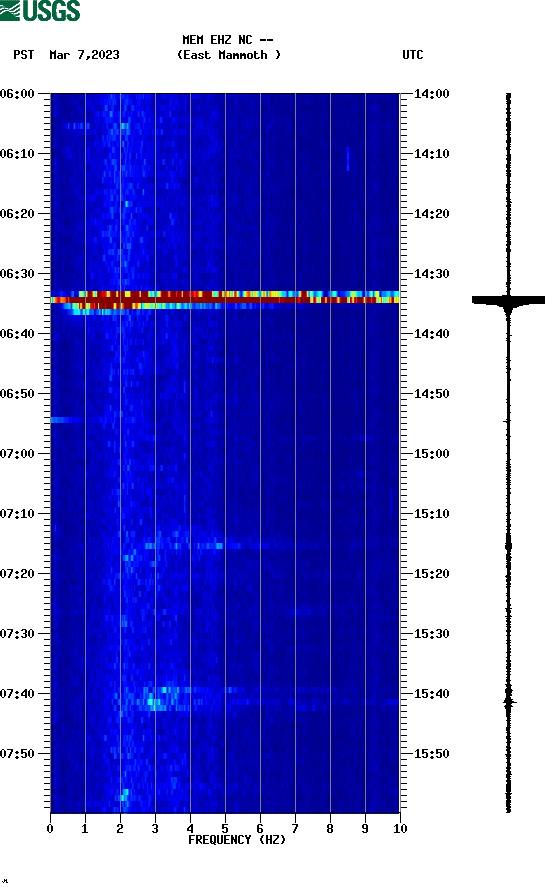
Task: Click the bright spot at 2 Hz near 07:57
Action: (x=125, y=795)
